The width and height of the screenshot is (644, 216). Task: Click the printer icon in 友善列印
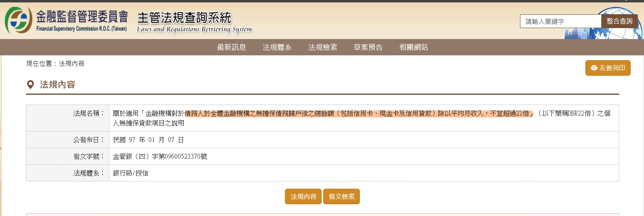(594, 68)
